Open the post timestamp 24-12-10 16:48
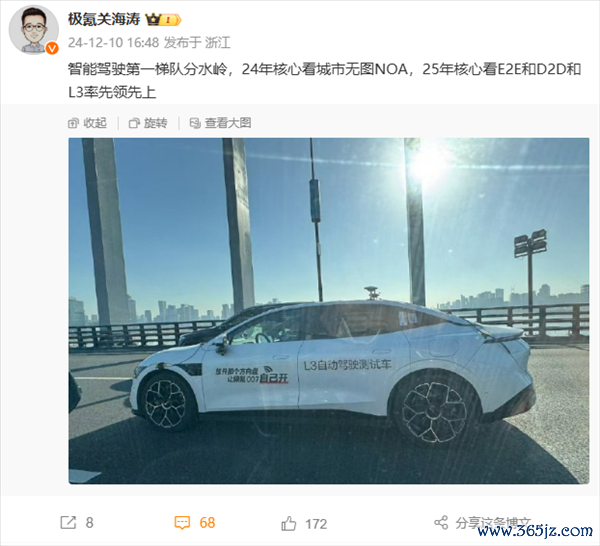The height and width of the screenshot is (546, 600). click(x=114, y=42)
